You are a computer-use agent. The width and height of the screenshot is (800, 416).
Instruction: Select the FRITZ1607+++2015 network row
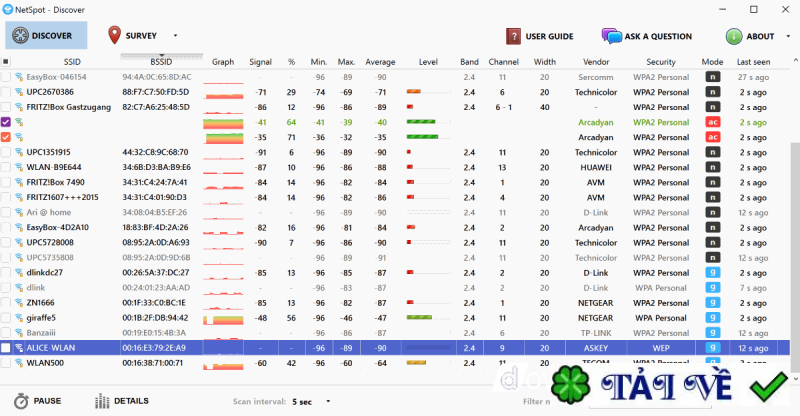(x=395, y=198)
